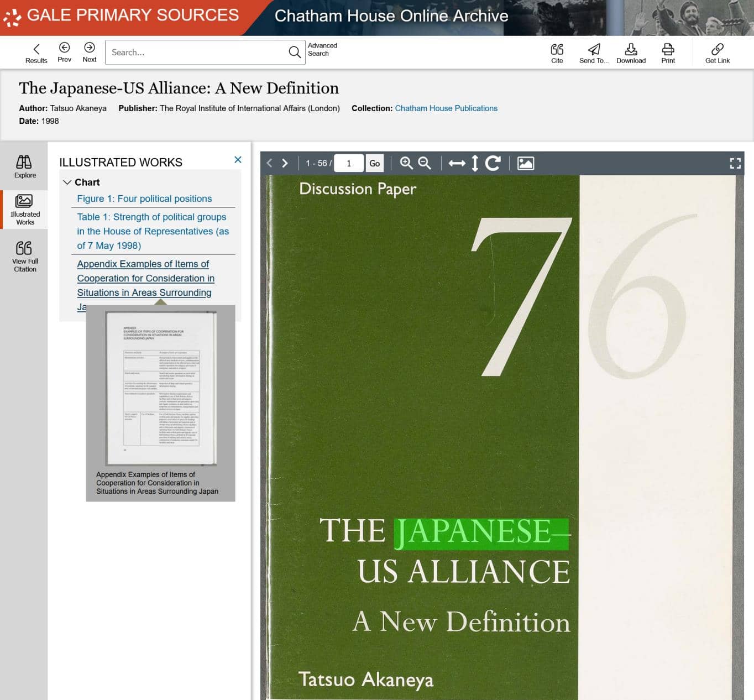Open the Cite tool
Viewport: 754px width, 700px height.
[557, 53]
